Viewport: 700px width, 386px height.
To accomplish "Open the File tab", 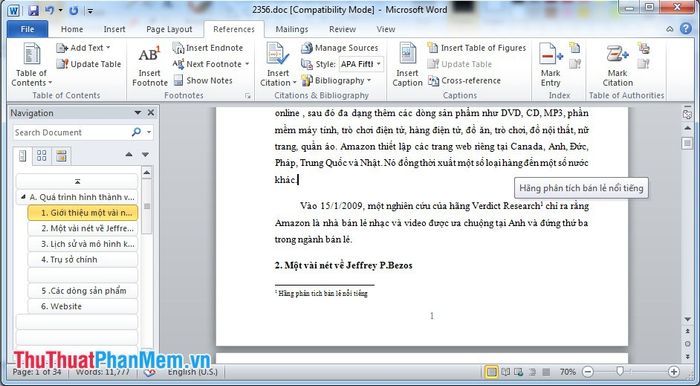I will pos(27,29).
